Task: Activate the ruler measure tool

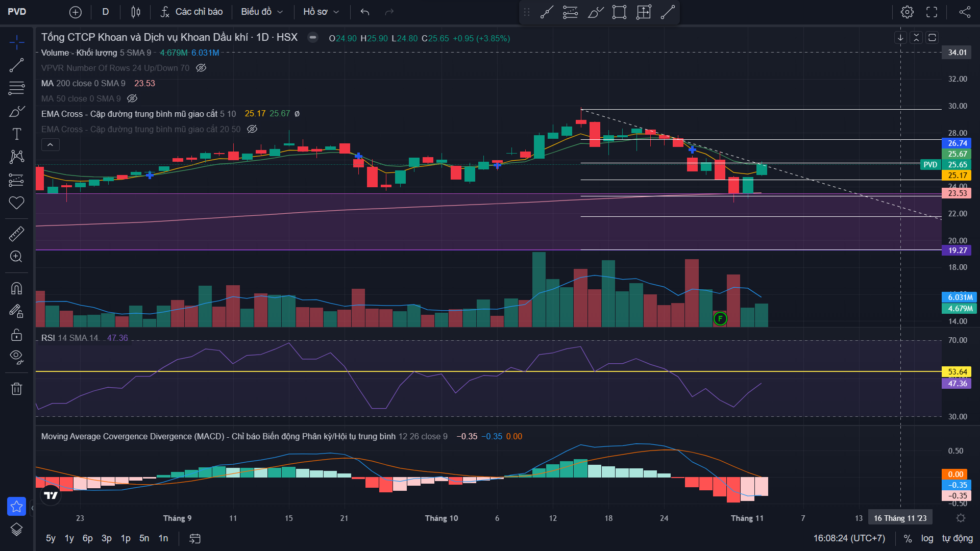Action: (x=16, y=234)
